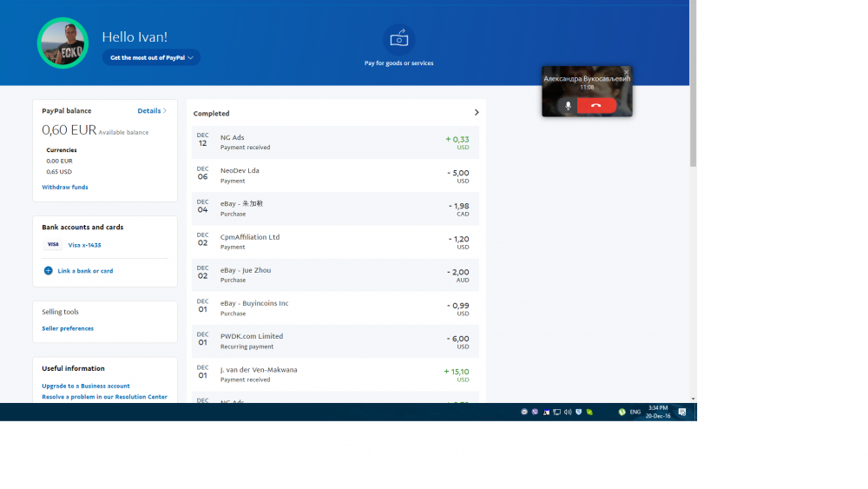Open the mail tray icon in taskbar
This screenshot has width=868, height=489.
pyautogui.click(x=524, y=412)
